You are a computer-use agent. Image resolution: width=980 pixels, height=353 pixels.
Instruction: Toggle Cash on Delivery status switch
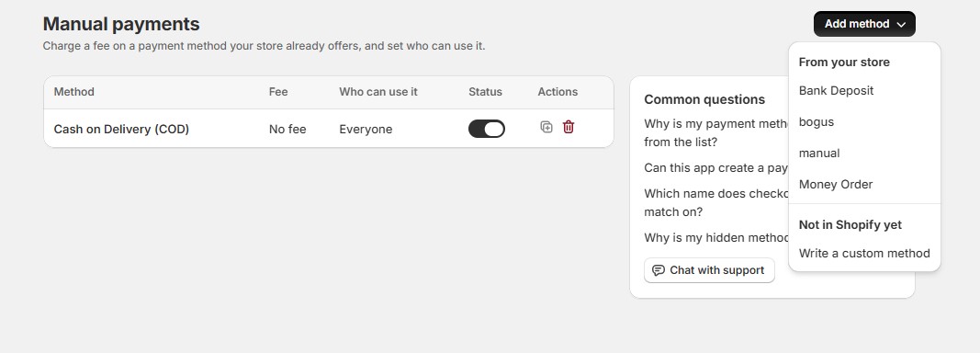(x=486, y=129)
